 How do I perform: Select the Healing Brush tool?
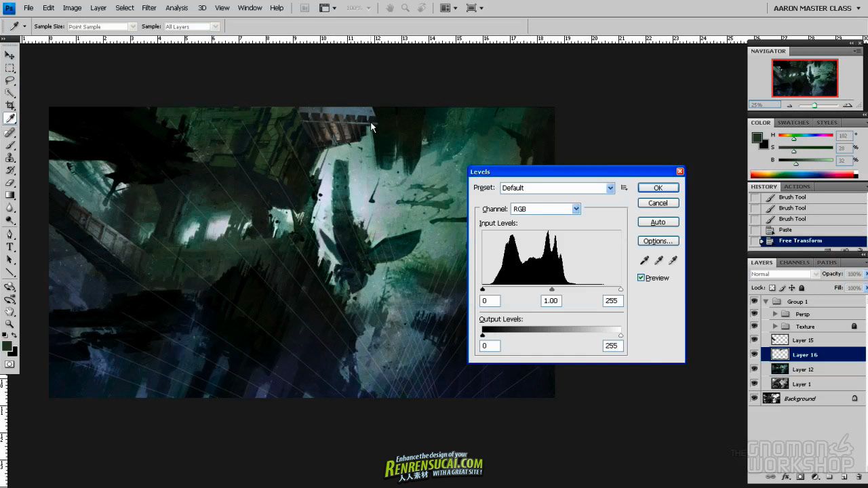point(9,134)
